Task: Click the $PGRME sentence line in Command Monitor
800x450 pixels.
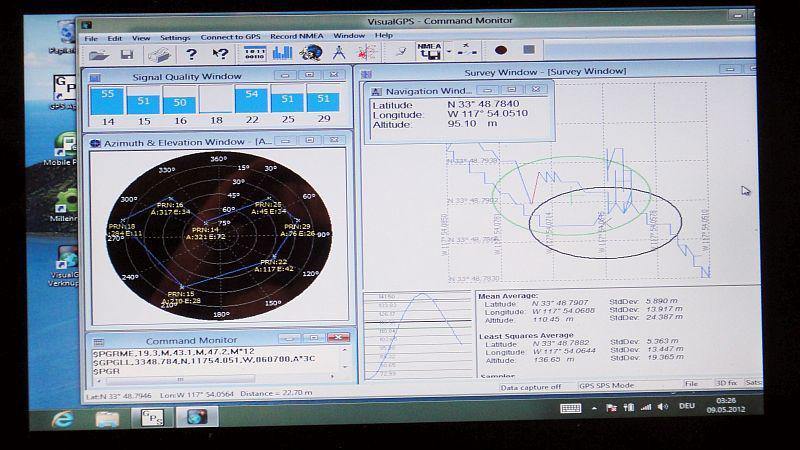Action: pyautogui.click(x=173, y=352)
